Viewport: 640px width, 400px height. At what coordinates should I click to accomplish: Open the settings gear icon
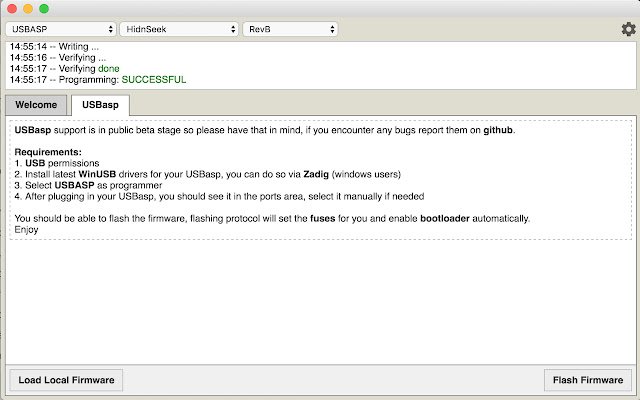(628, 29)
